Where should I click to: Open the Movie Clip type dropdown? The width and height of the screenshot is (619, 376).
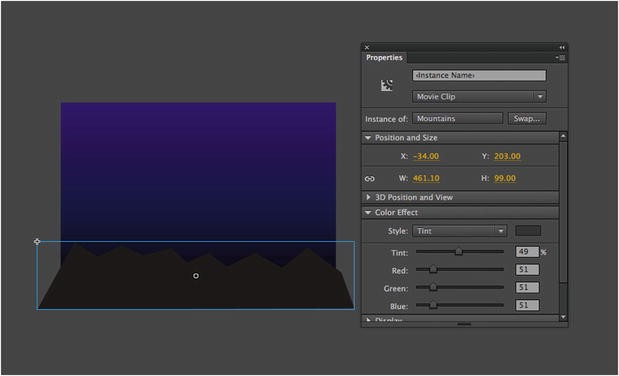click(479, 96)
